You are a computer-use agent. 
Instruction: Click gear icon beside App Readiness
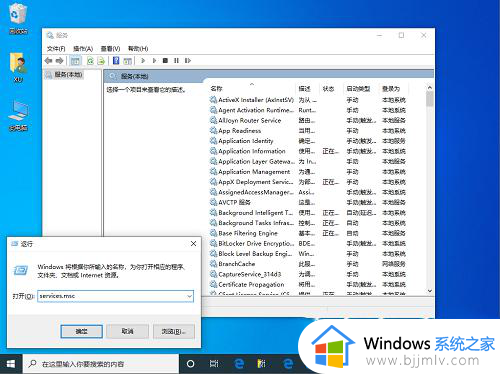pyautogui.click(x=213, y=130)
